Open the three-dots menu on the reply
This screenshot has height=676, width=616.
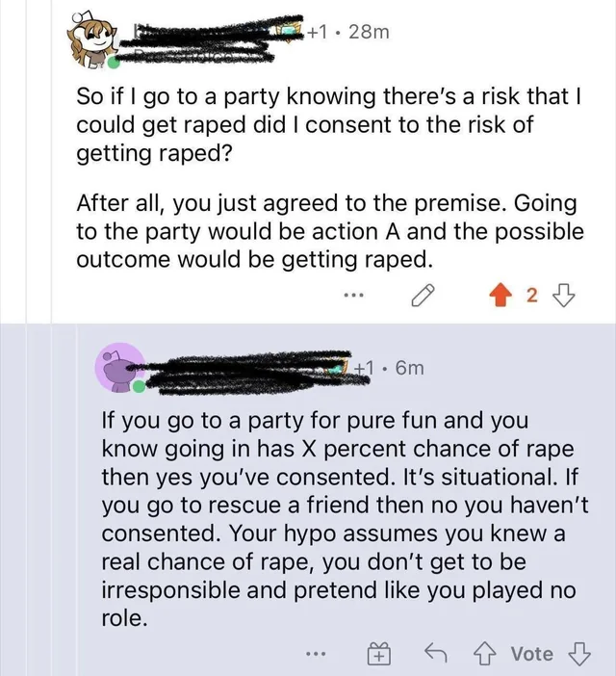317,654
